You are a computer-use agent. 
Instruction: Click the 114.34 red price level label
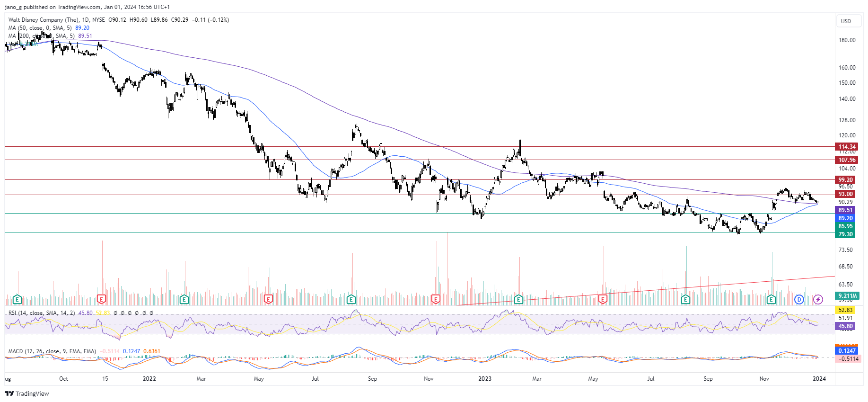coord(847,147)
